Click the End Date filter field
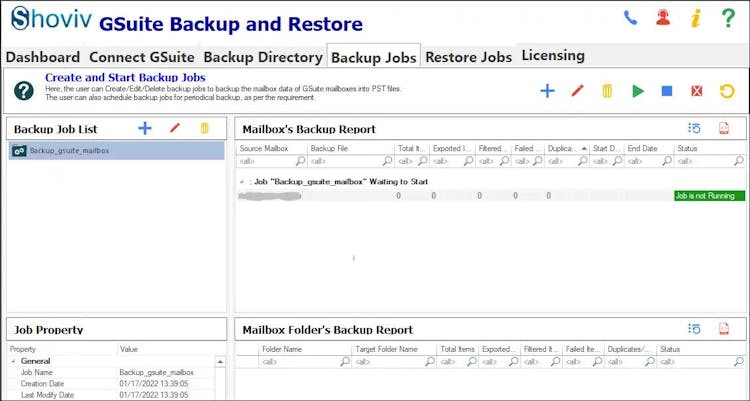The image size is (750, 401). [649, 161]
